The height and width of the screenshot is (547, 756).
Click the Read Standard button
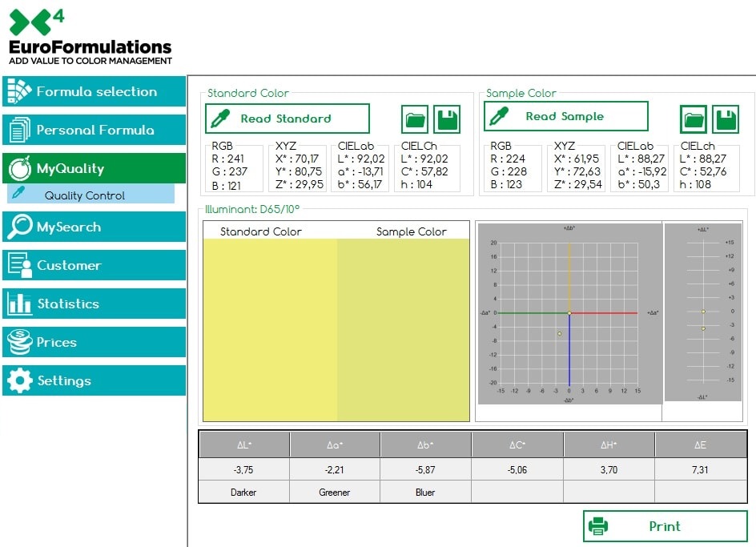[288, 119]
